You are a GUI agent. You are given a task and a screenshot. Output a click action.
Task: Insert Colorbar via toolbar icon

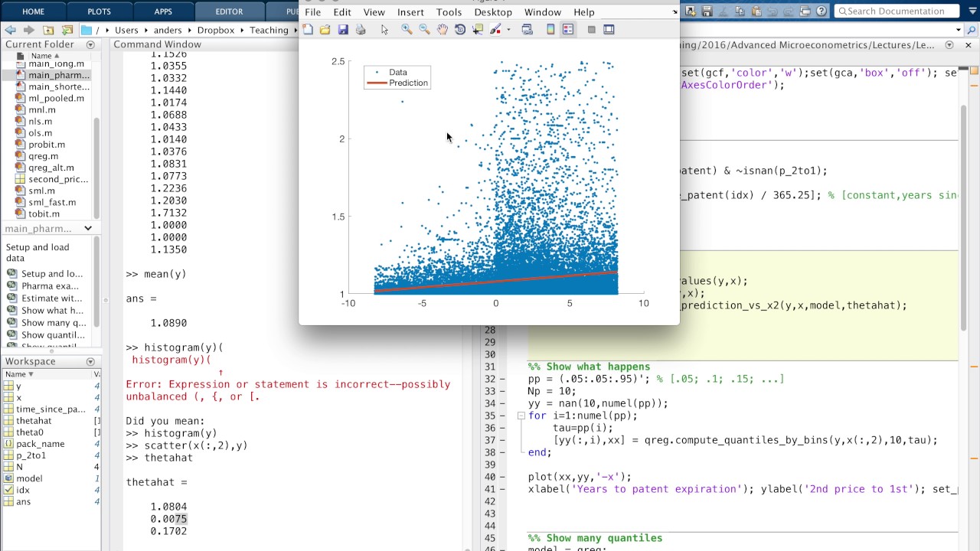click(x=550, y=29)
